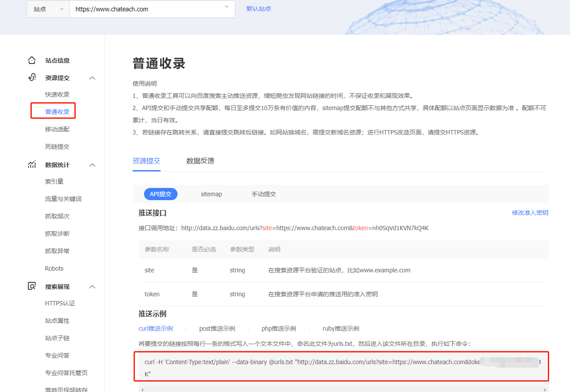Screen dimensions: 570x392
Task: Click the 数据统计 sidebar section label
Action: tap(57, 165)
